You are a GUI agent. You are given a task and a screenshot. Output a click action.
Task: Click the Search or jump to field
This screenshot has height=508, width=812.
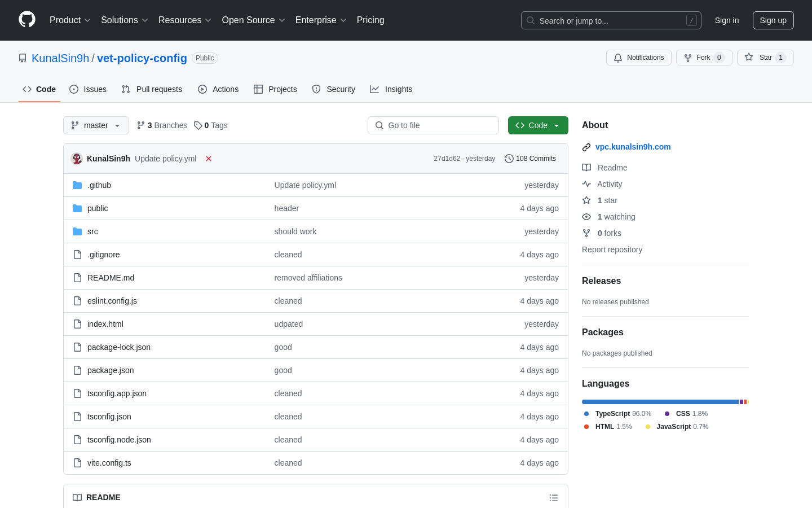tap(611, 20)
